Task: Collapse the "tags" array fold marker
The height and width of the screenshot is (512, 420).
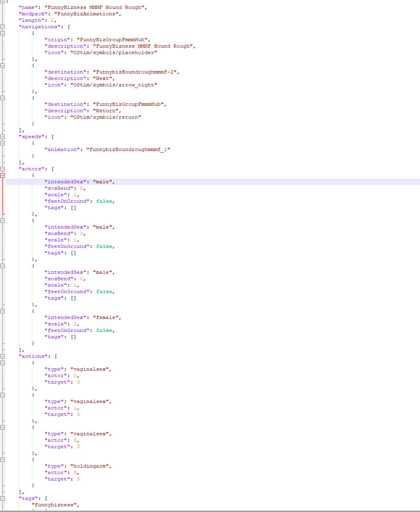Action: [x=2, y=498]
